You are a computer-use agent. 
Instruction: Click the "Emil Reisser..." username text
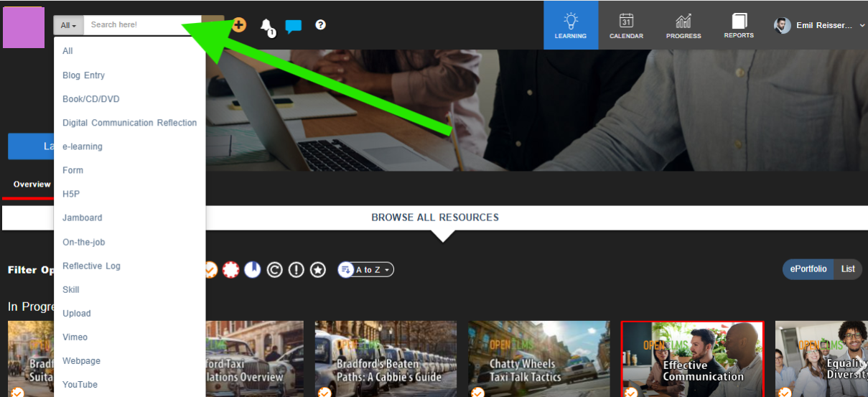pos(824,26)
